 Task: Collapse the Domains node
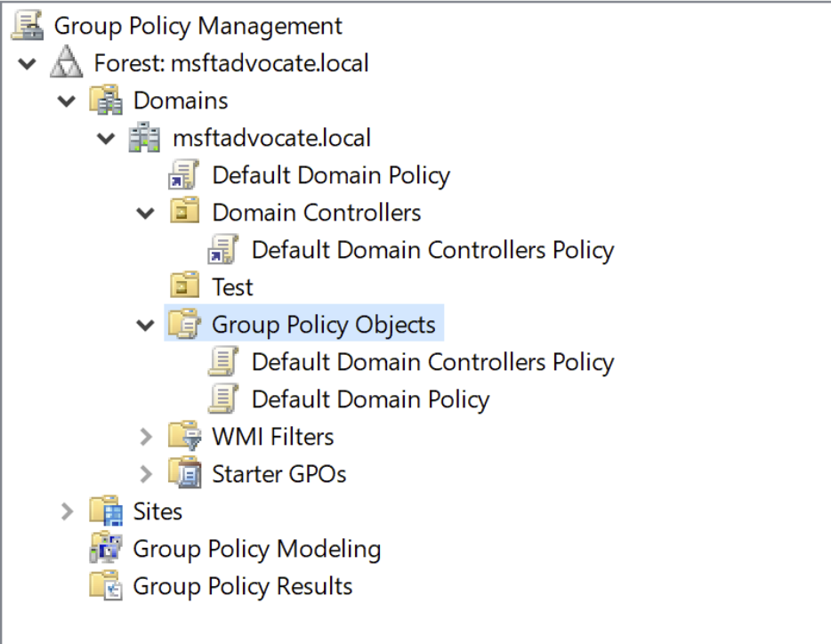[67, 101]
